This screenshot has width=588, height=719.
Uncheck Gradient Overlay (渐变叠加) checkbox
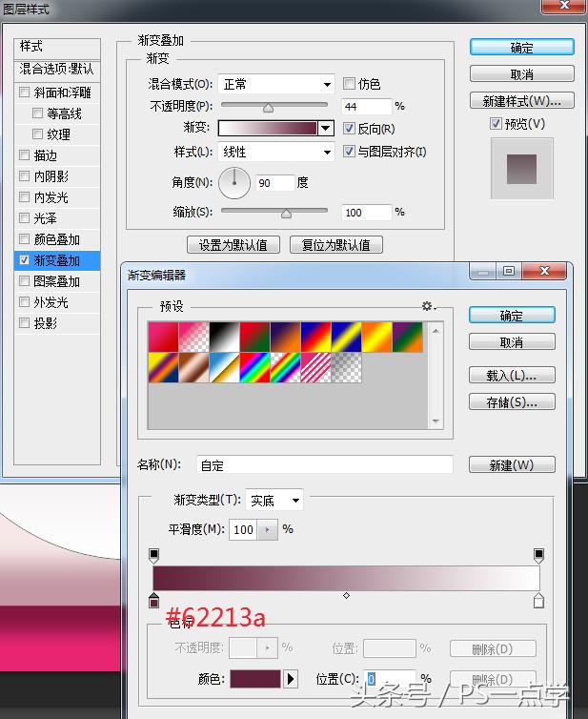[x=24, y=260]
